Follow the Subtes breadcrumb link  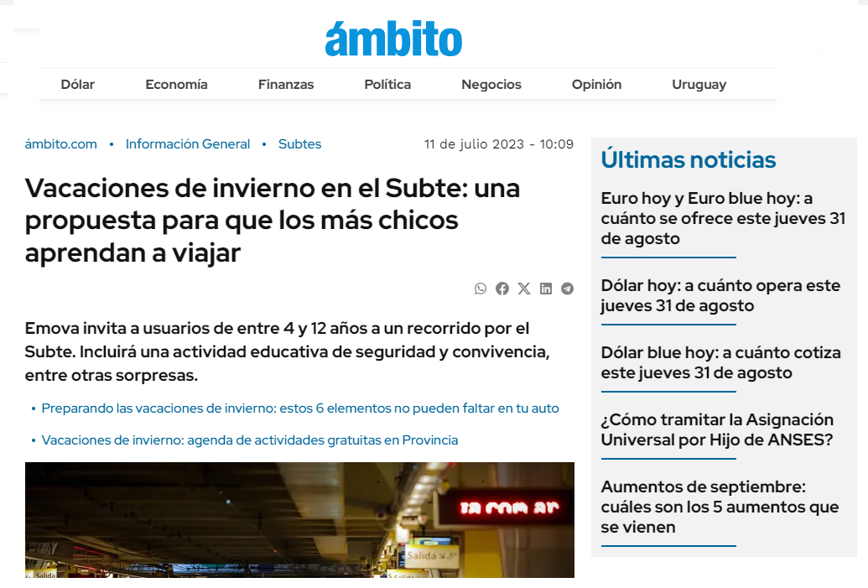(299, 144)
